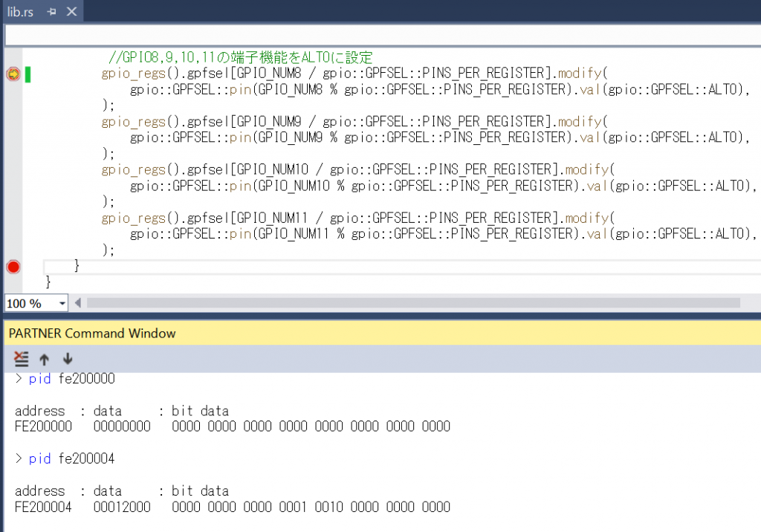The width and height of the screenshot is (761, 532).
Task: Toggle a breakpoint beside the GPIO_NUM10 modify line
Action: pyautogui.click(x=12, y=169)
